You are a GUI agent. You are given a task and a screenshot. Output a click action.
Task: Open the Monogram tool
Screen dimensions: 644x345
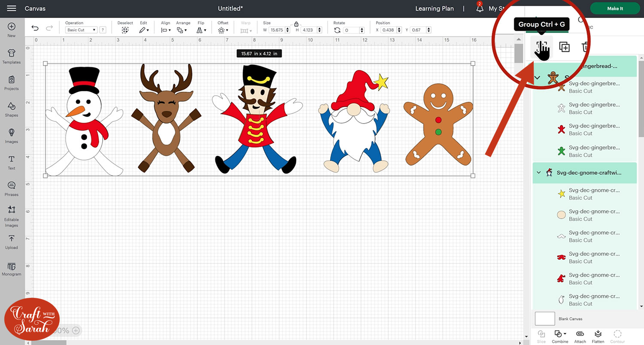click(12, 269)
